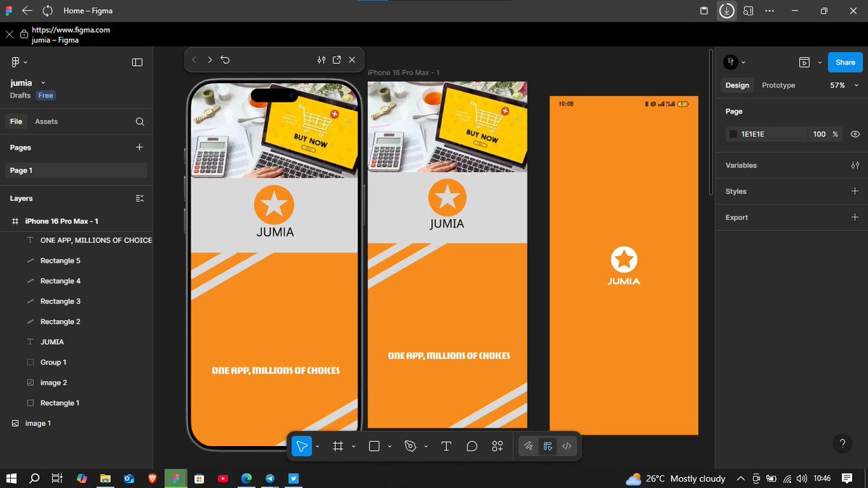The width and height of the screenshot is (868, 488).
Task: Select the Frame tool
Action: click(337, 446)
